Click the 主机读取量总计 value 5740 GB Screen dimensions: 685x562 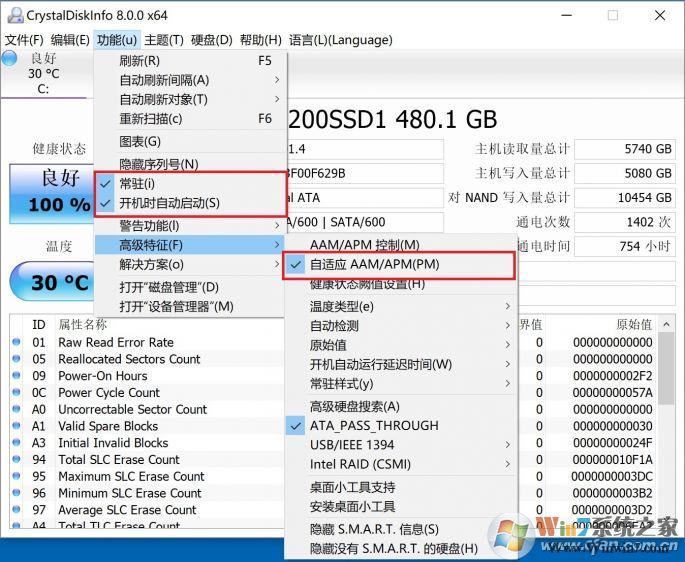(625, 149)
